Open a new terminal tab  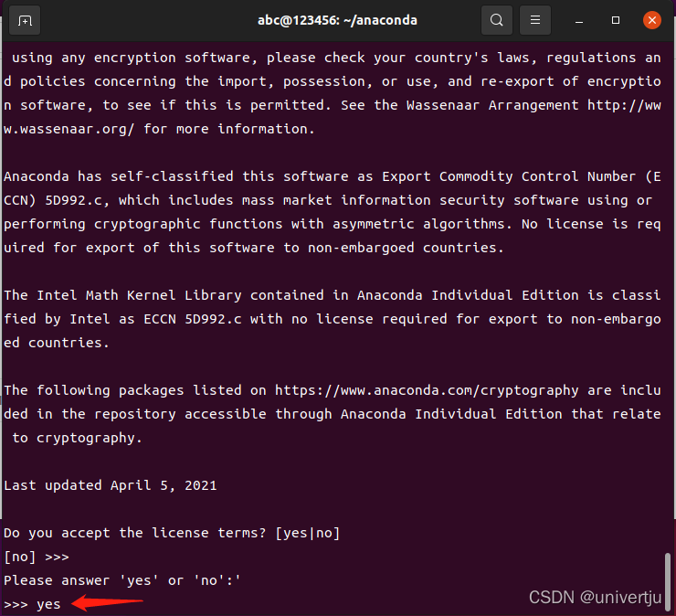[x=25, y=20]
